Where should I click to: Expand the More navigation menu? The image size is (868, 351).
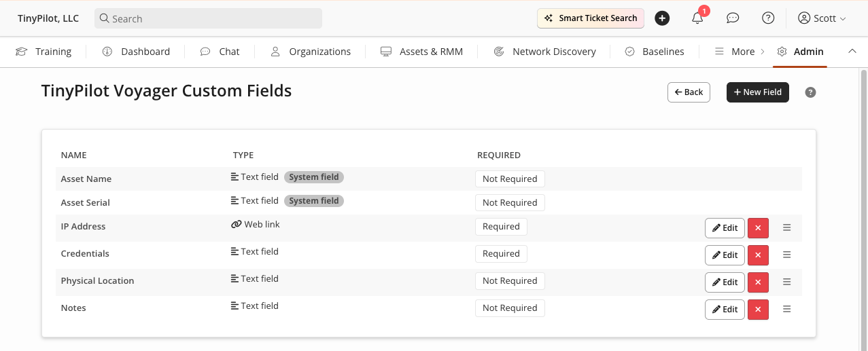pyautogui.click(x=740, y=52)
